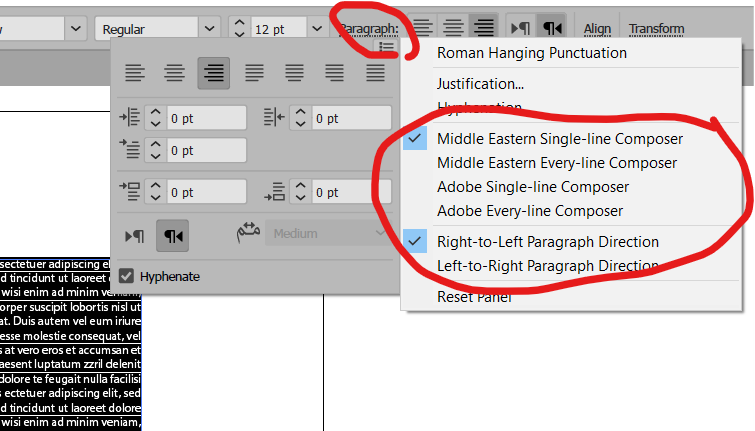The width and height of the screenshot is (755, 431).
Task: Open the font size dropdown arrow
Action: click(x=317, y=29)
